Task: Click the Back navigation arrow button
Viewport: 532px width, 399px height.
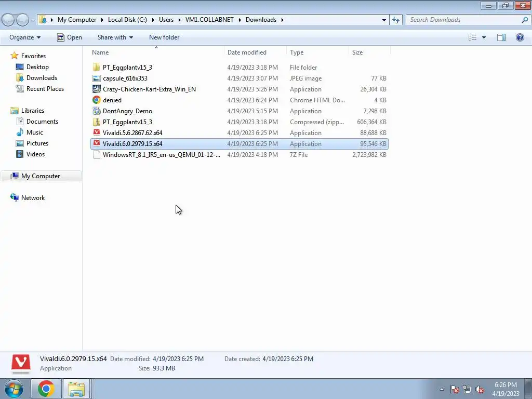Action: [x=8, y=20]
